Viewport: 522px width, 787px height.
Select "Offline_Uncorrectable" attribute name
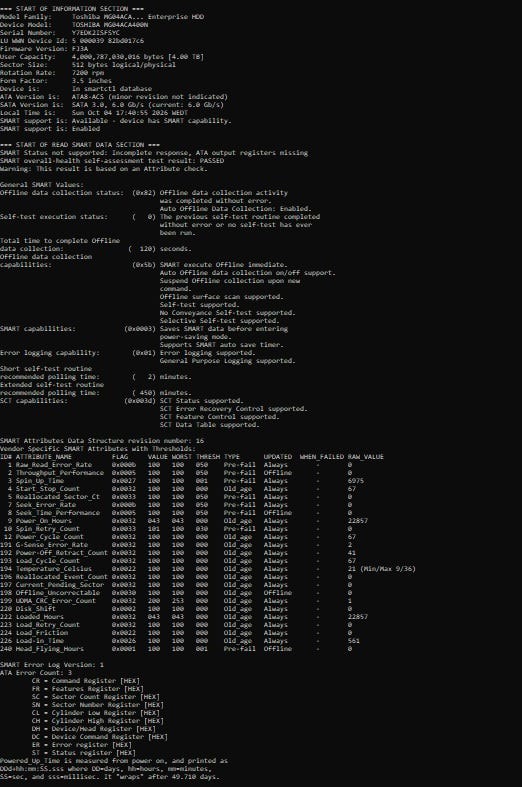[x=58, y=593]
